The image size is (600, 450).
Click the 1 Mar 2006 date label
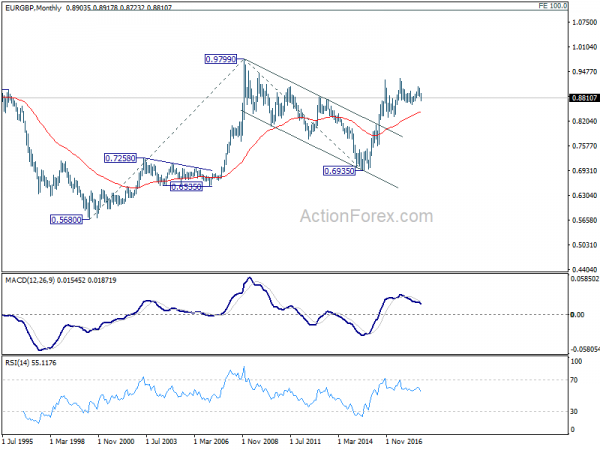tap(211, 441)
